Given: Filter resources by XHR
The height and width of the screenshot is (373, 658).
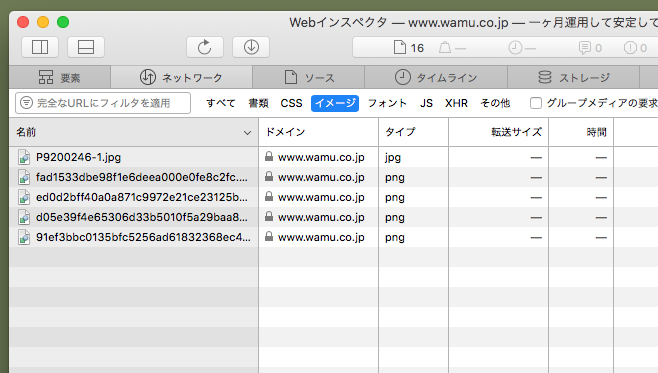Looking at the screenshot, I should coord(456,103).
